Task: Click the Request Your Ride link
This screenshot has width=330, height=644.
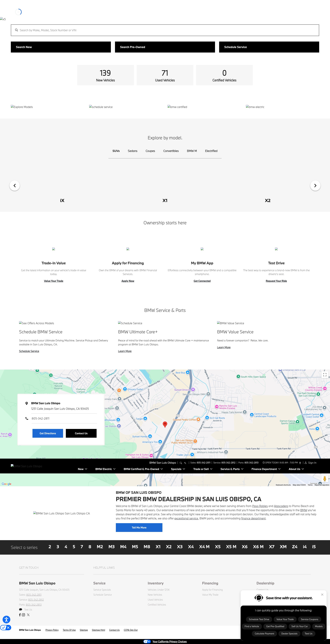Action: point(276,281)
